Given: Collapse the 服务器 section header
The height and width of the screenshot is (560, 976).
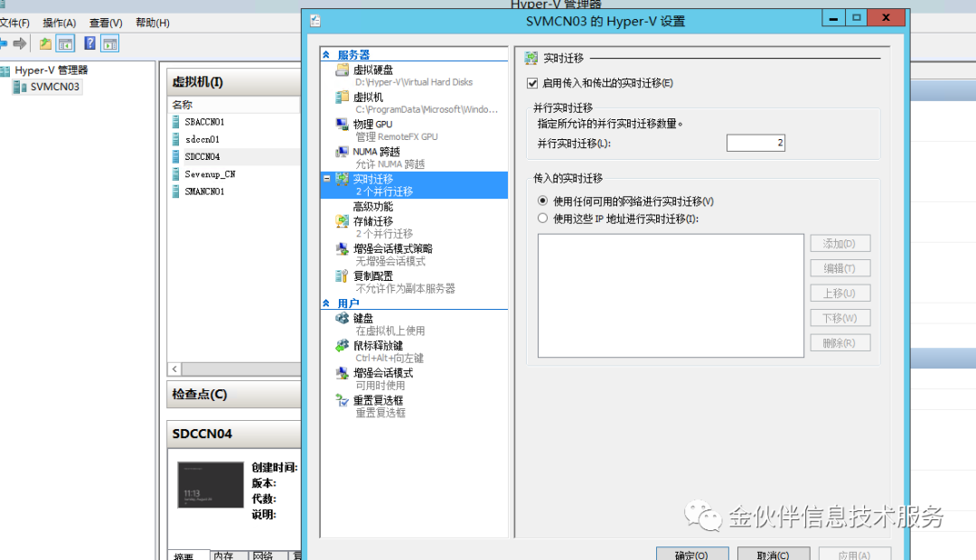Looking at the screenshot, I should [326, 55].
